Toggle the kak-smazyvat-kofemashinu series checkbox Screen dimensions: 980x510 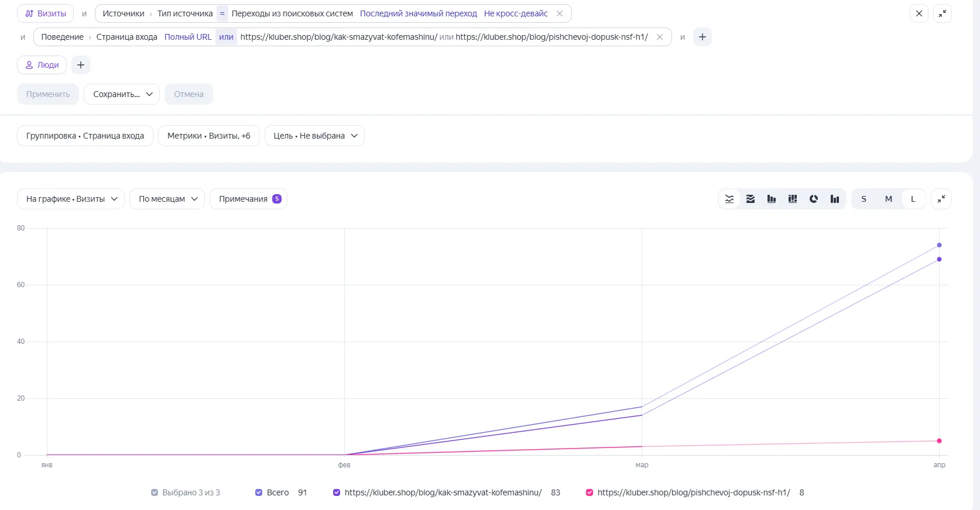[337, 492]
